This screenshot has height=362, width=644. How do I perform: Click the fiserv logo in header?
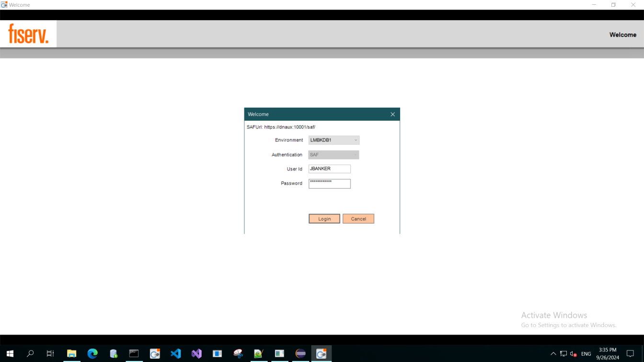coord(28,34)
